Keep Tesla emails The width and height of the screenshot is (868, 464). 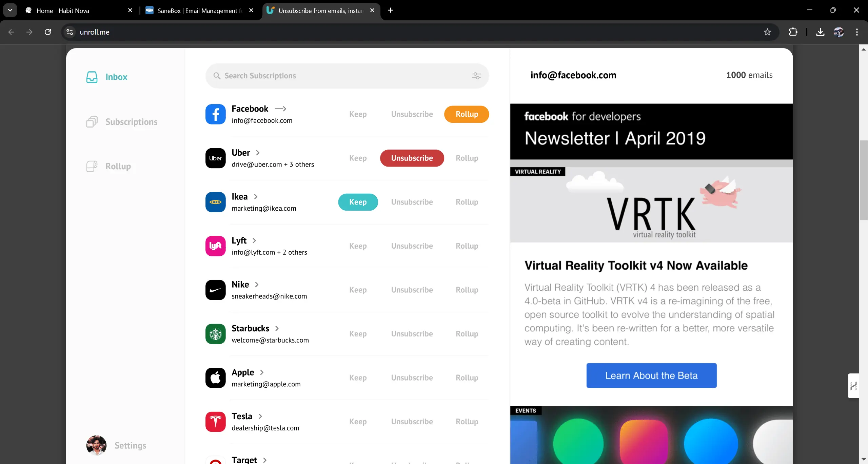358,422
